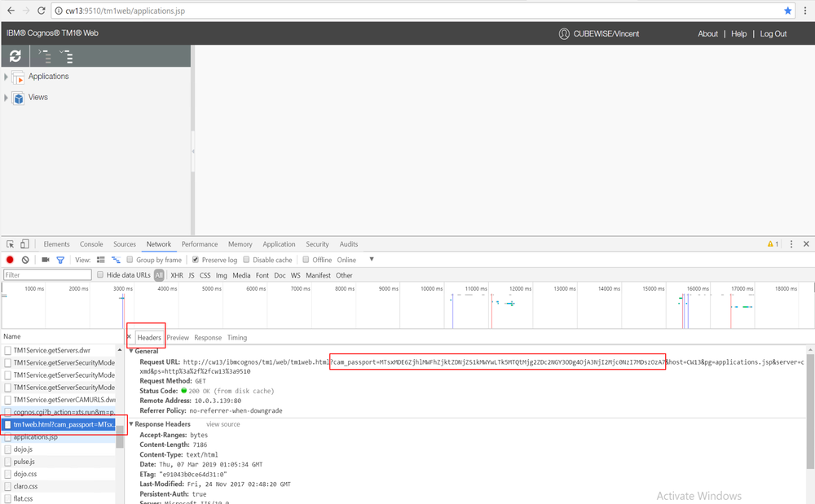Click the inspect element cursor icon
The image size is (815, 504).
tap(9, 244)
